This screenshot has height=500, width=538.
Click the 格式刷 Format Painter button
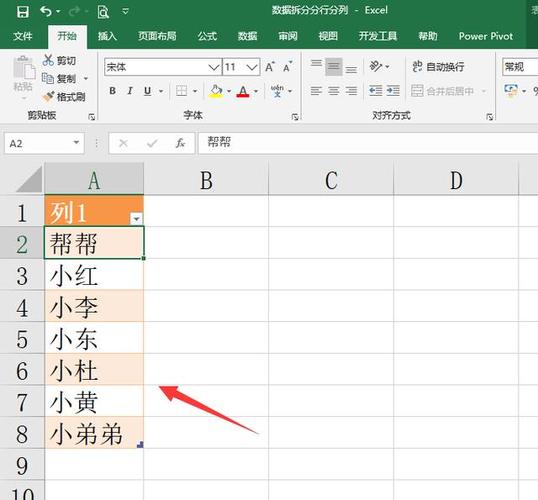[x=64, y=97]
